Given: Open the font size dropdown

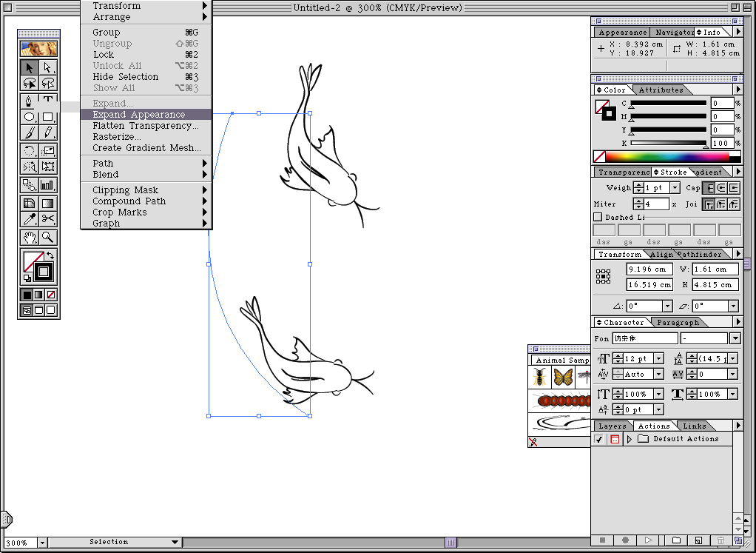Looking at the screenshot, I should 658,358.
